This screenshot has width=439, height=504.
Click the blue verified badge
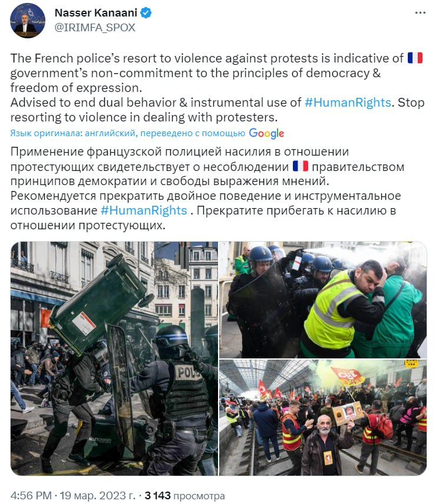click(146, 13)
